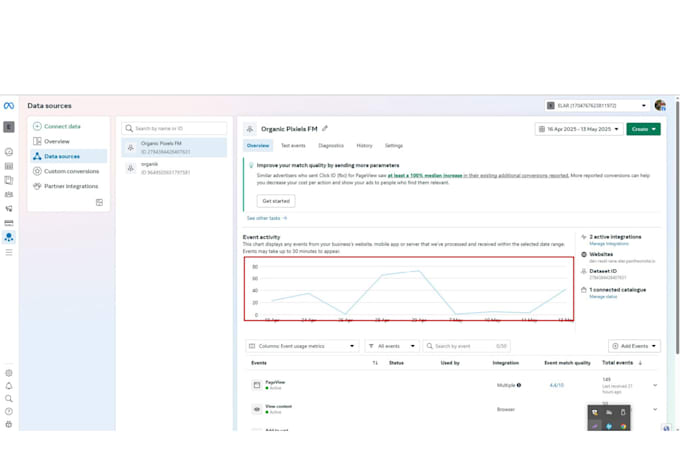Expand the PageView row chevron

pos(655,385)
